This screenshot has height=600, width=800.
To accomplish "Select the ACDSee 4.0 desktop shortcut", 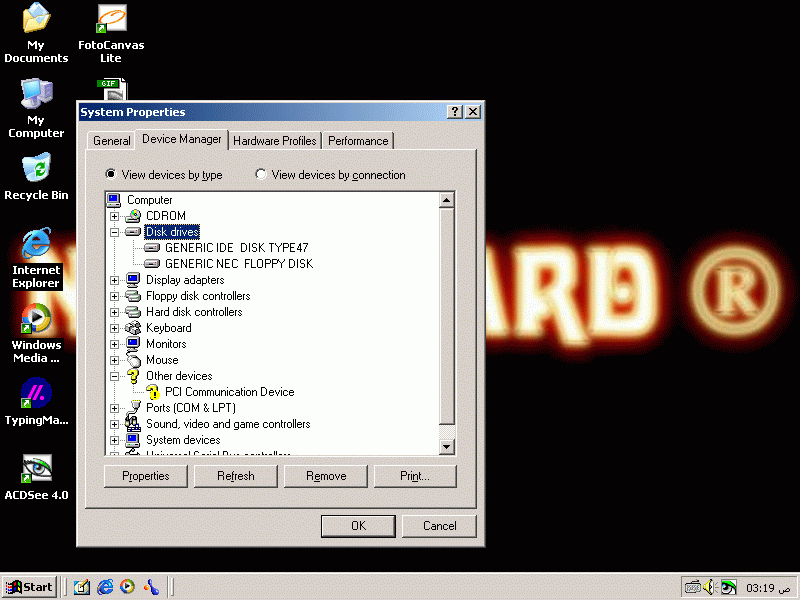I will click(36, 477).
